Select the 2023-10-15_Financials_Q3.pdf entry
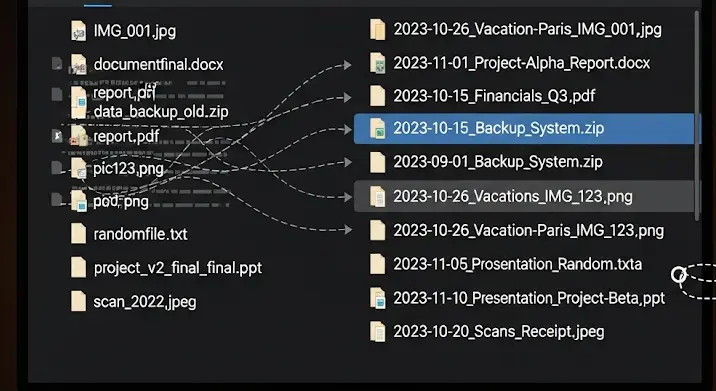Screen dimensions: 716x391 tap(494, 96)
